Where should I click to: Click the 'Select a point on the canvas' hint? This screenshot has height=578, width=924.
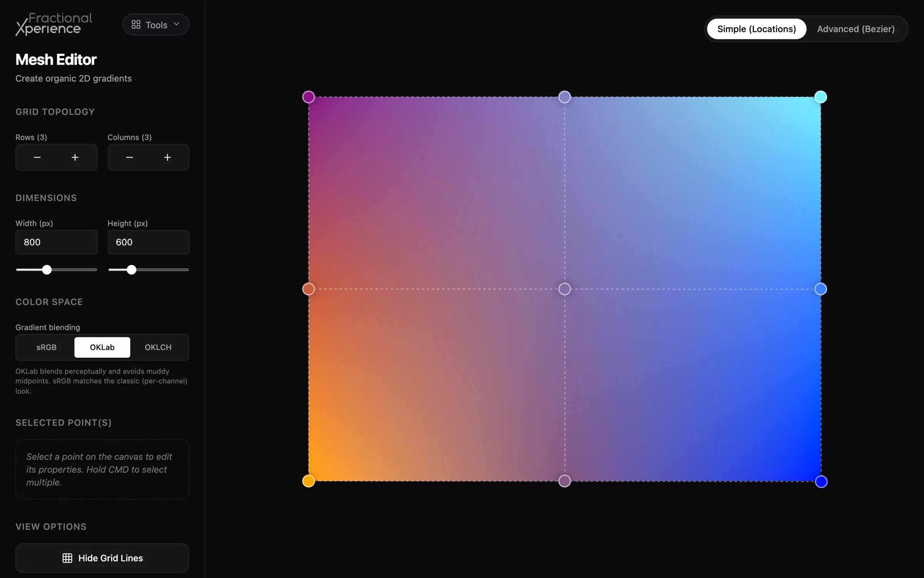coord(102,469)
